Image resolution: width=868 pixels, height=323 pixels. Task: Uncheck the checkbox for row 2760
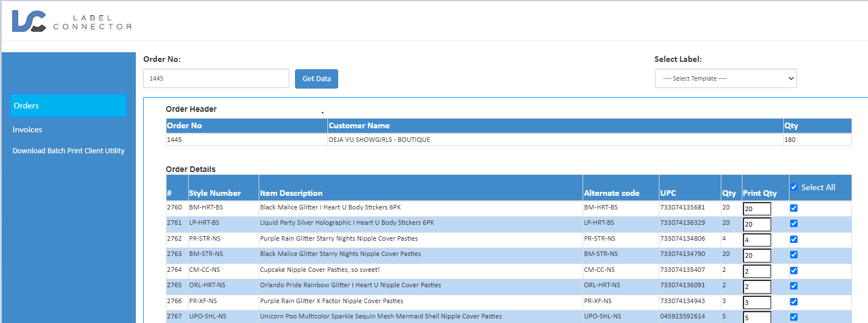click(794, 208)
